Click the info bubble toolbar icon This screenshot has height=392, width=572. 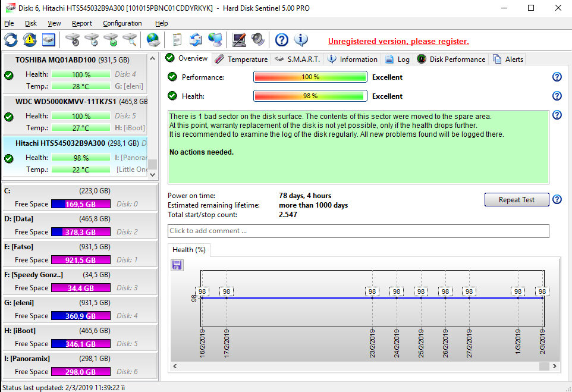[301, 40]
